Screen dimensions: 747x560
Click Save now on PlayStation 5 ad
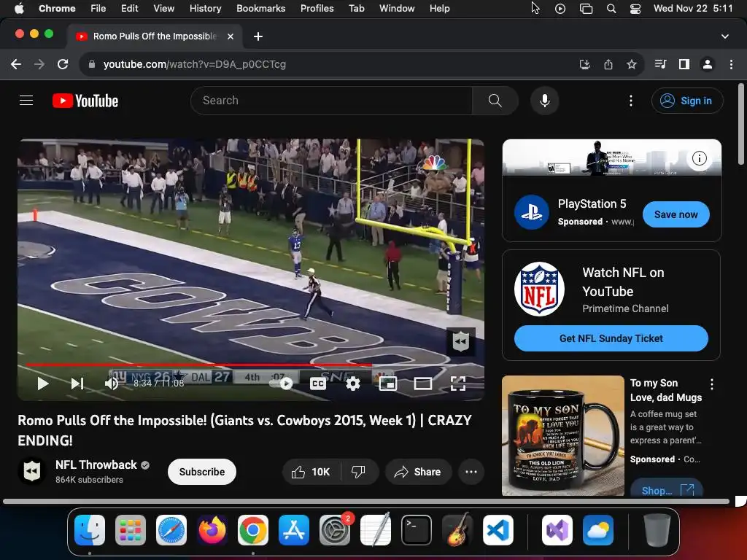coord(676,214)
